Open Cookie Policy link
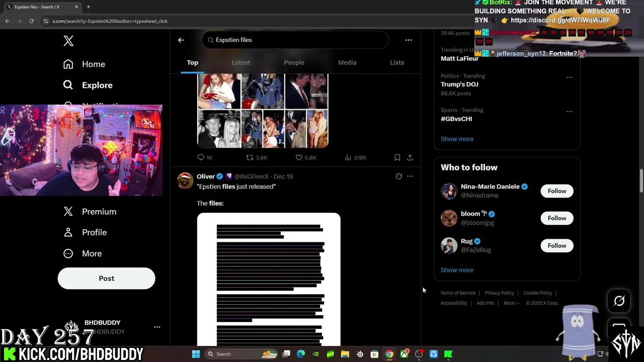 tap(538, 293)
